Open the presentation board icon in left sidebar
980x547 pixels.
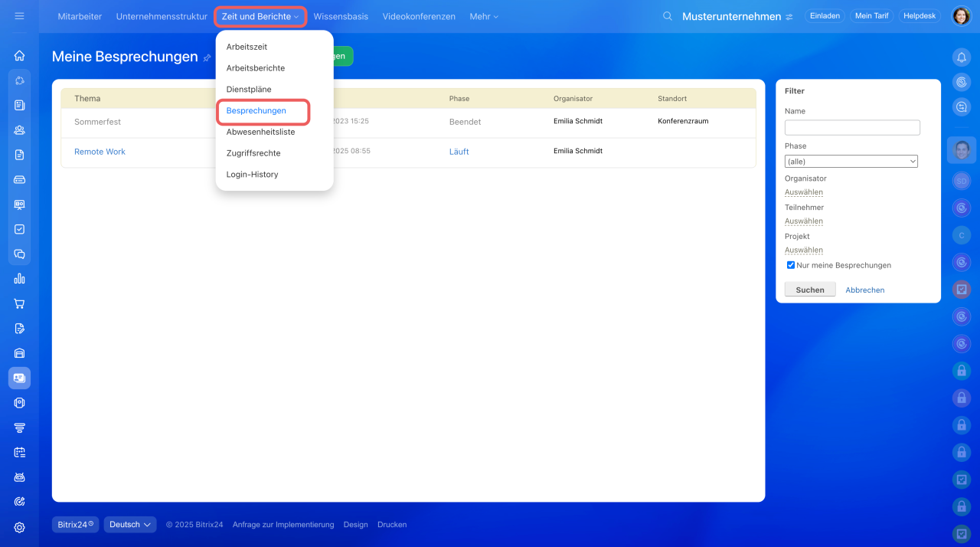pyautogui.click(x=19, y=205)
